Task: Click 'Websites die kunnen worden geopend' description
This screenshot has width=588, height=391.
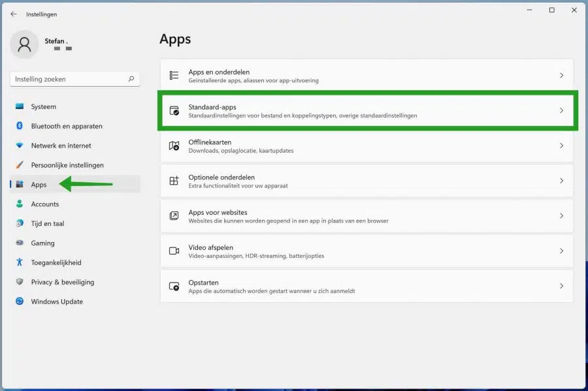Action: click(x=288, y=221)
